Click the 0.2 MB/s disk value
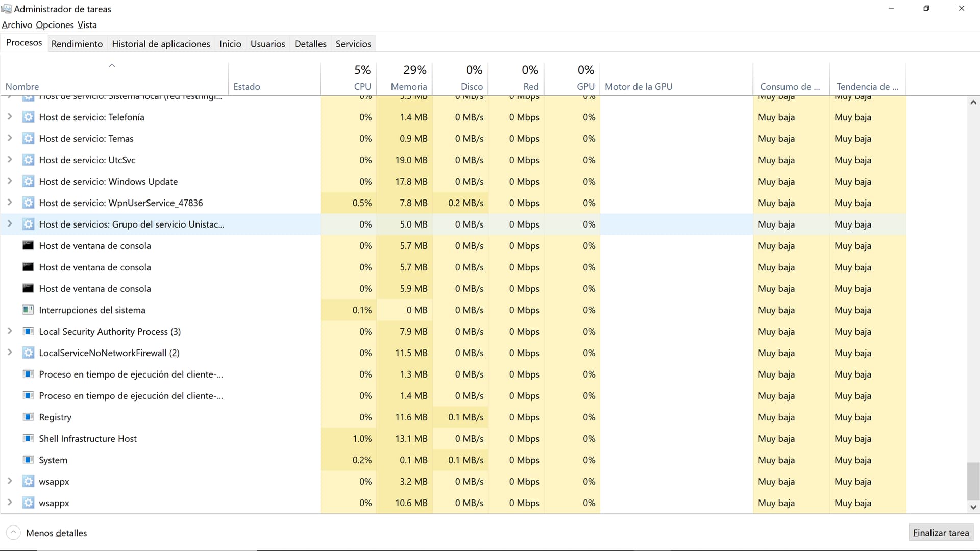The image size is (980, 551). click(x=466, y=203)
